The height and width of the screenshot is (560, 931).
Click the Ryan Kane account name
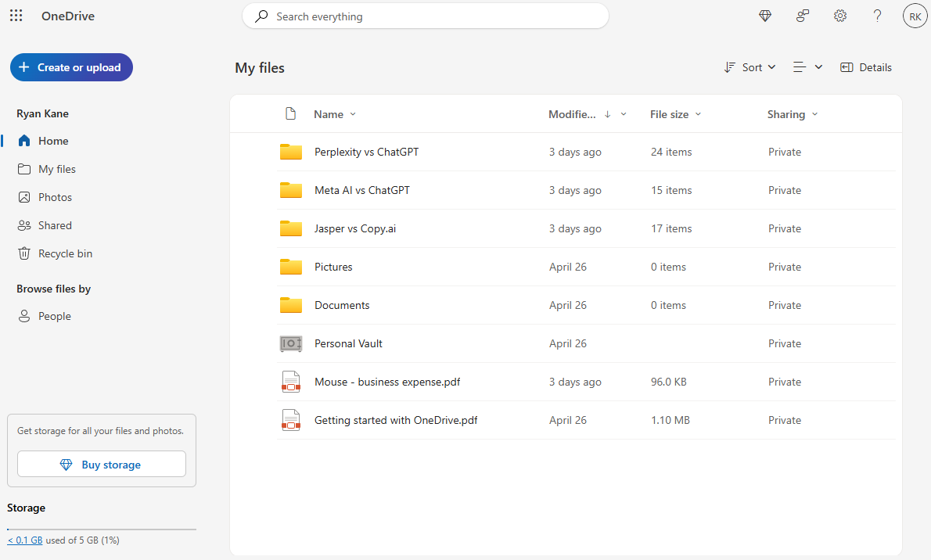pyautogui.click(x=42, y=113)
